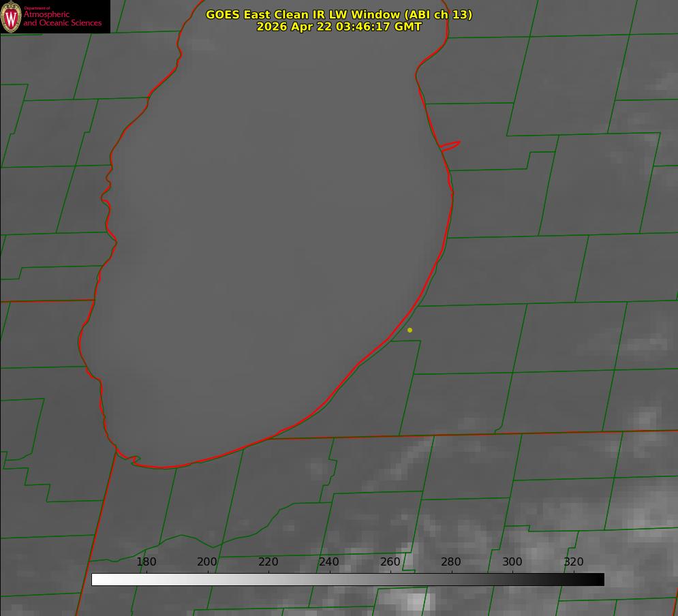Click the brightest white cloud at the bottom

click(x=416, y=601)
